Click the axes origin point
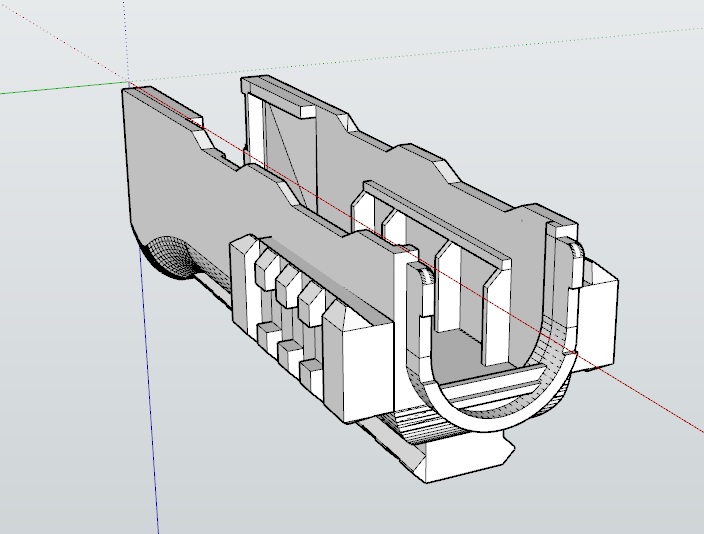The image size is (704, 534). pyautogui.click(x=129, y=82)
